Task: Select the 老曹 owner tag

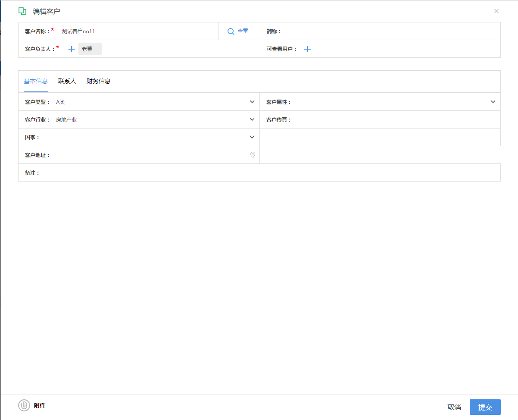Action: pos(90,49)
